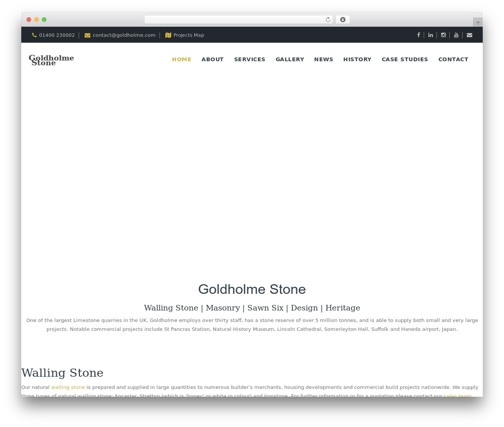504x427 pixels.
Task: Click the contact@goldholme.com email link
Action: 124,35
